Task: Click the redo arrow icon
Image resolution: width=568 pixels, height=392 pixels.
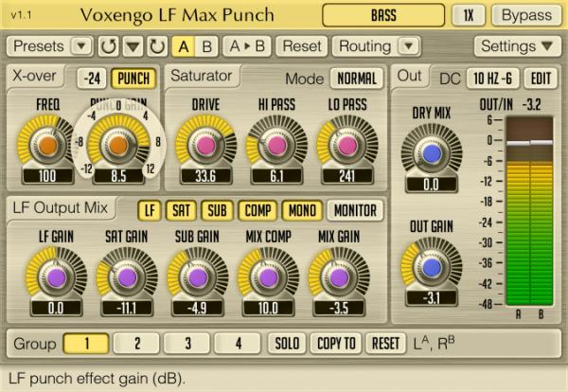Action: pos(157,46)
